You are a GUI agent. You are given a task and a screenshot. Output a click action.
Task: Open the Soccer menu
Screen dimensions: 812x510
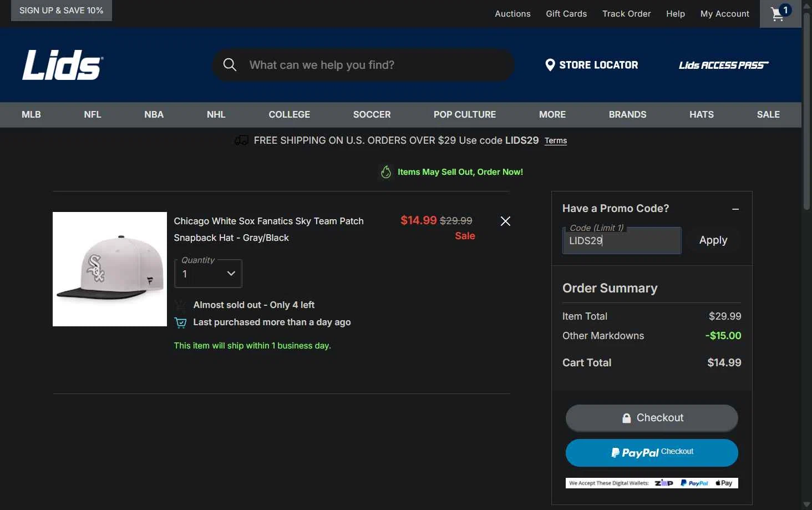(x=372, y=115)
